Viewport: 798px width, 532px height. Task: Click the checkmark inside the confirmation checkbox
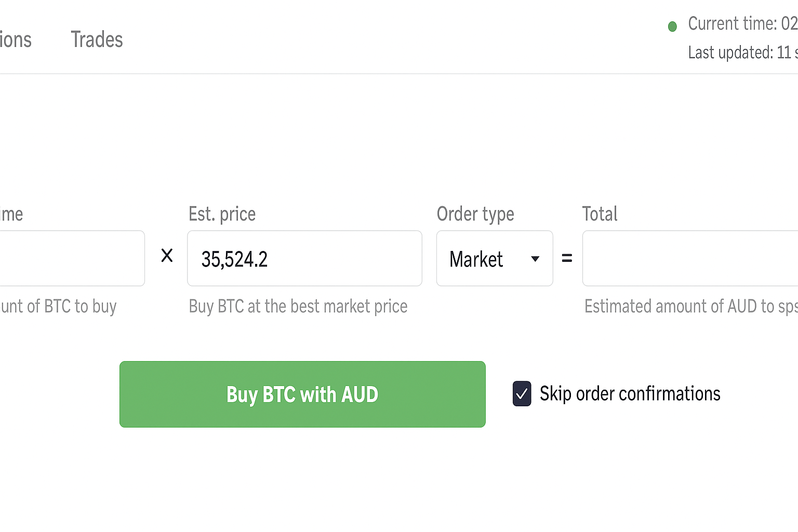[522, 394]
